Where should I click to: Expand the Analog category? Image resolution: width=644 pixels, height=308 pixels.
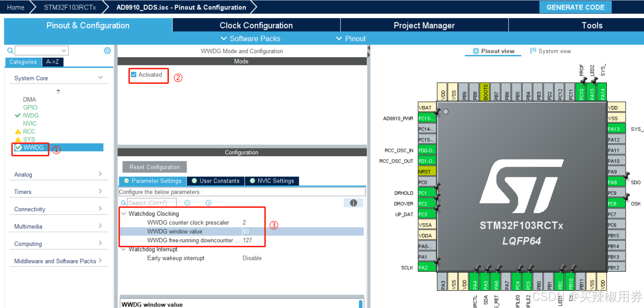[x=100, y=174]
